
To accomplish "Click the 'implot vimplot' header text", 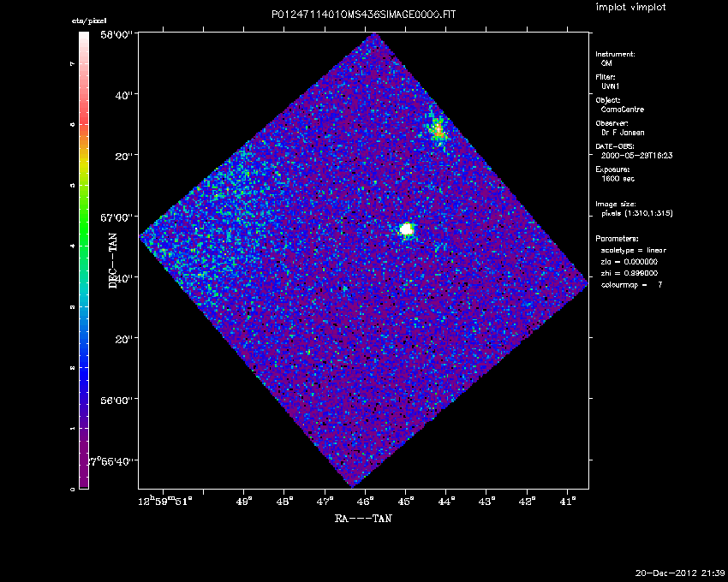I will click(x=630, y=7).
